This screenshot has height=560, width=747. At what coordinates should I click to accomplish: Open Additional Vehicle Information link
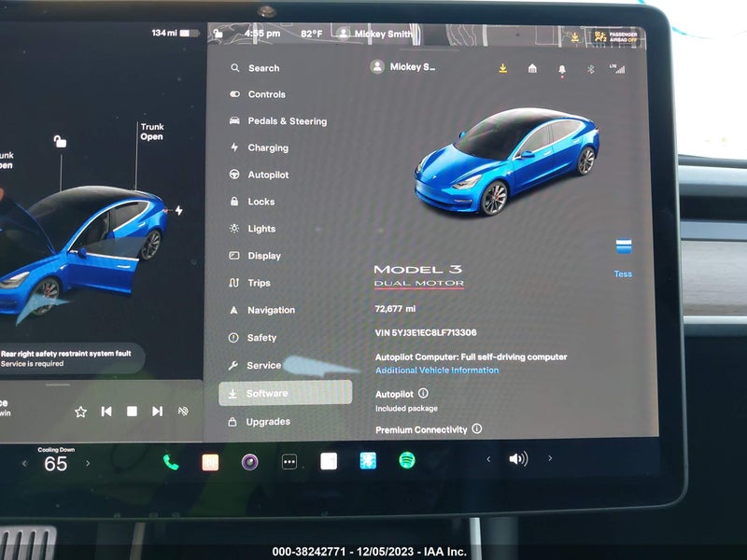437,370
